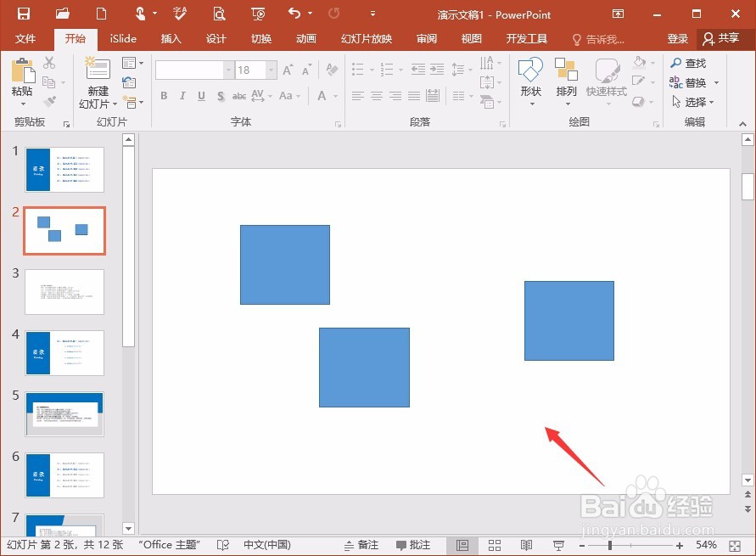Select the right-most blue rectangle on slide
This screenshot has height=556, width=756.
[569, 321]
